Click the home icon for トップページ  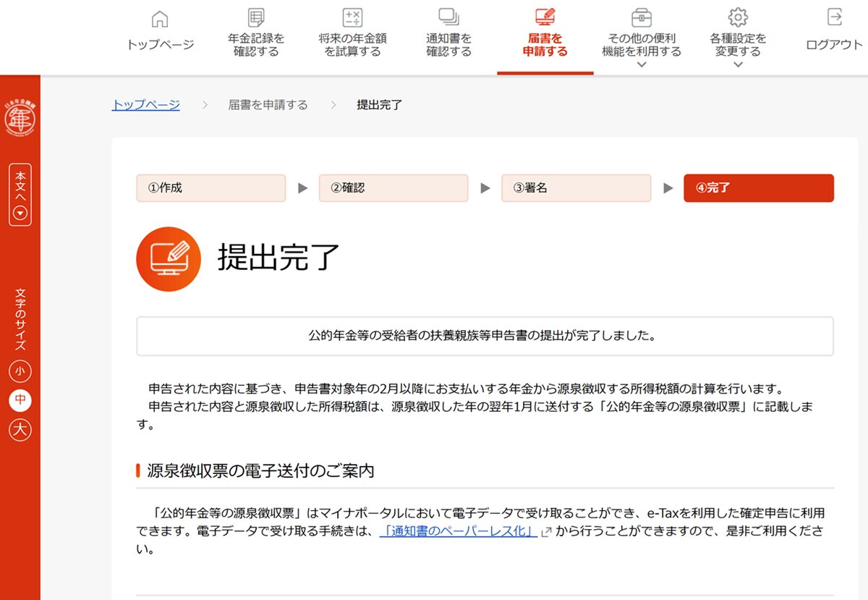coord(160,19)
